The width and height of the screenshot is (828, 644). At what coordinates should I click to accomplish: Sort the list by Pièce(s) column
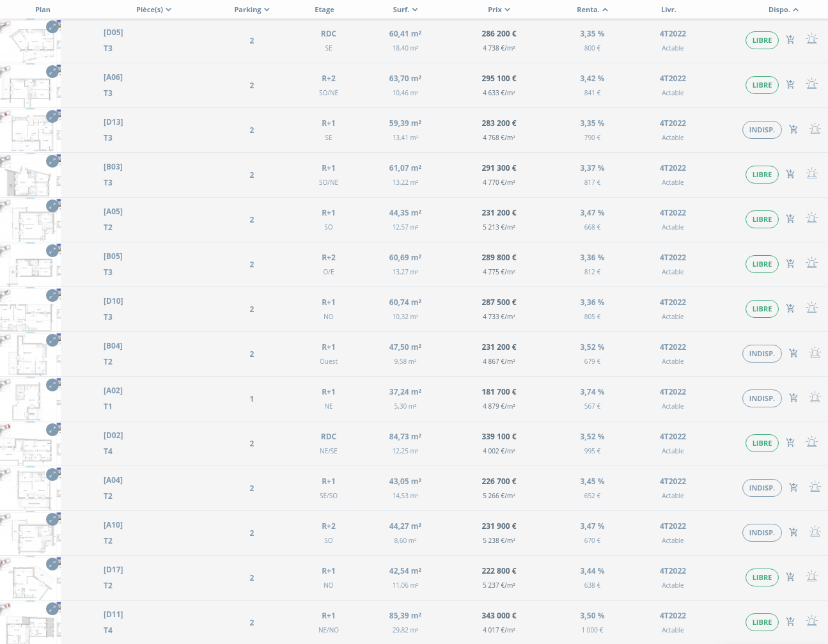tap(153, 10)
